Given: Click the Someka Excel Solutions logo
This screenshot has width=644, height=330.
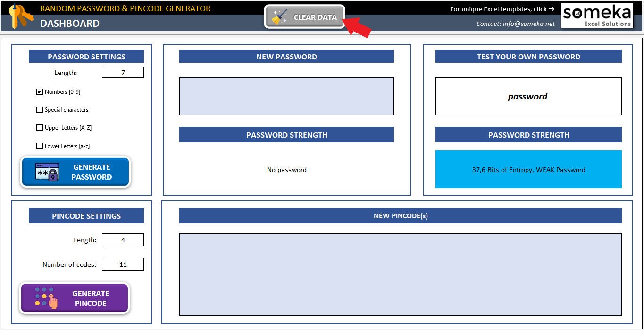Looking at the screenshot, I should click(597, 15).
